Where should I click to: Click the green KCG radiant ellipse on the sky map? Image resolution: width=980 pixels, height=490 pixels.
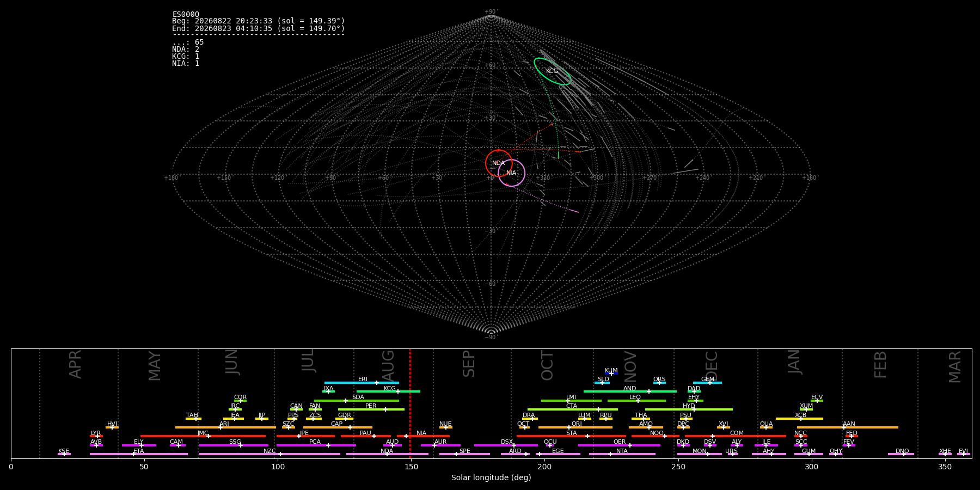pyautogui.click(x=552, y=71)
